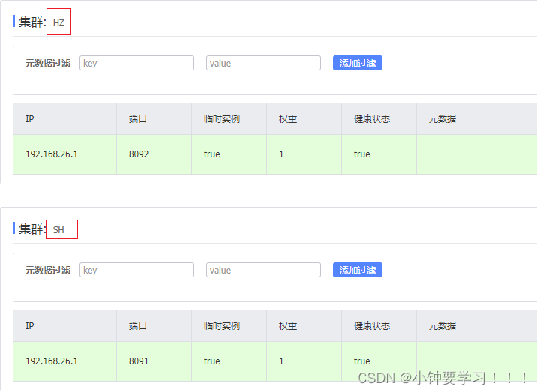Click 临时实例 true value in 8092 row
Viewport: 537px width, 392px height.
212,154
